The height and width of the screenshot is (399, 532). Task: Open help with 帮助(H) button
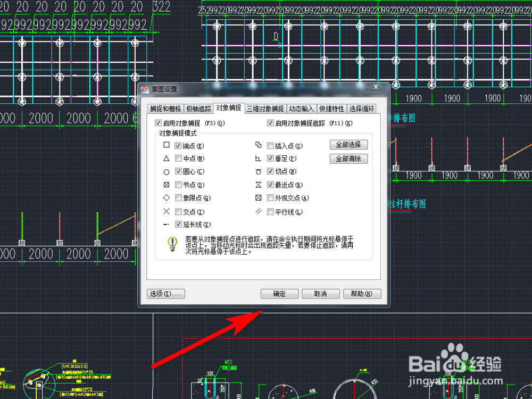[x=362, y=294]
